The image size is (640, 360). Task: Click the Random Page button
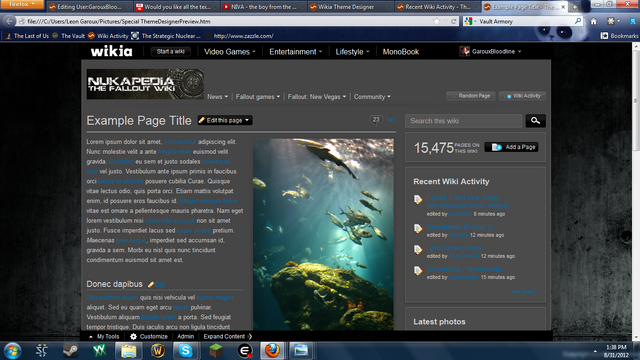click(x=471, y=96)
